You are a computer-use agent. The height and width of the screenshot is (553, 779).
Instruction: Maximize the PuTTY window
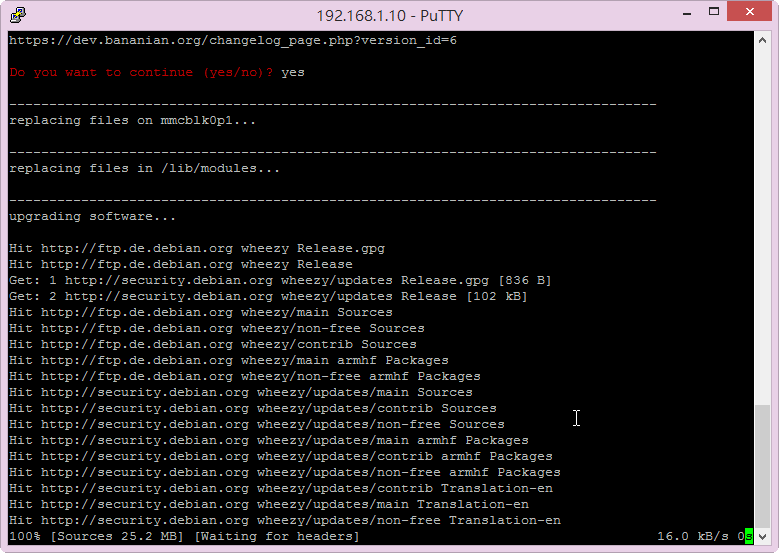[x=714, y=12]
